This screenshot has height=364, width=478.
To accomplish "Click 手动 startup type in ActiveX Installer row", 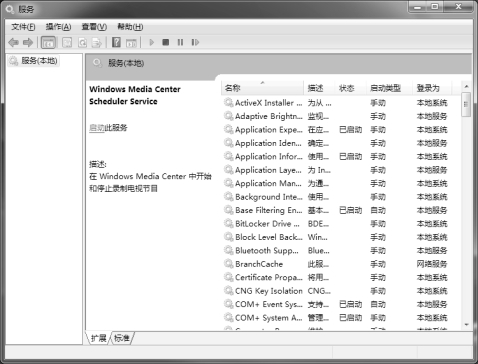I will pos(378,103).
